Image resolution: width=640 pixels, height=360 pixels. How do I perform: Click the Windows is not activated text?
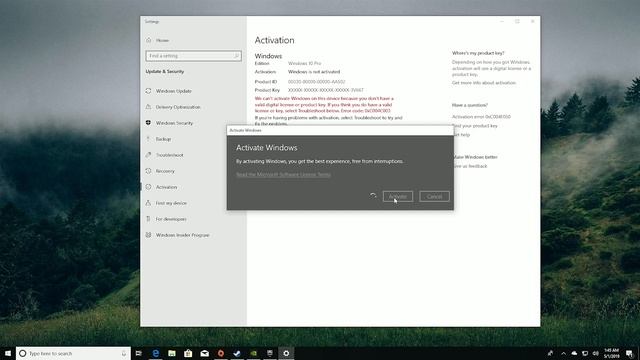click(314, 72)
